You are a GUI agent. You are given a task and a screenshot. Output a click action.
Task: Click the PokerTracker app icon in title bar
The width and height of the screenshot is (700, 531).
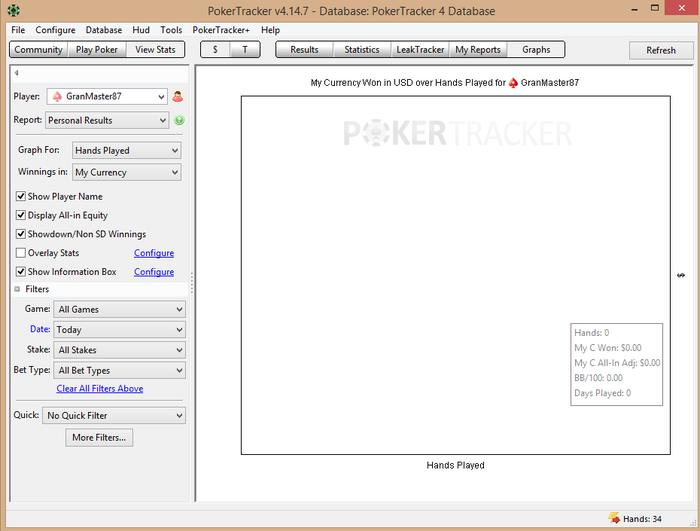pyautogui.click(x=13, y=10)
